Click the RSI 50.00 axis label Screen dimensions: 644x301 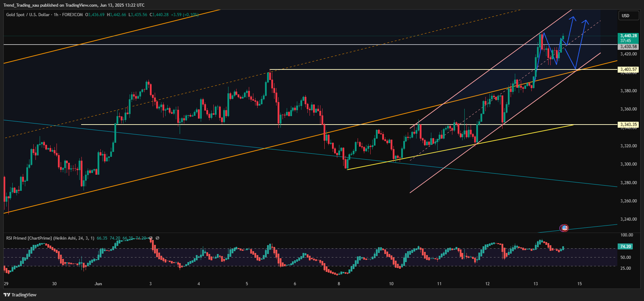(626, 257)
